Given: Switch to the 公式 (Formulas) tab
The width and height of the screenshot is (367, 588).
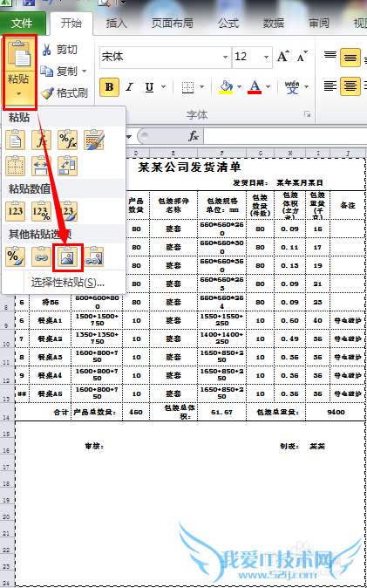Looking at the screenshot, I should click(x=228, y=24).
